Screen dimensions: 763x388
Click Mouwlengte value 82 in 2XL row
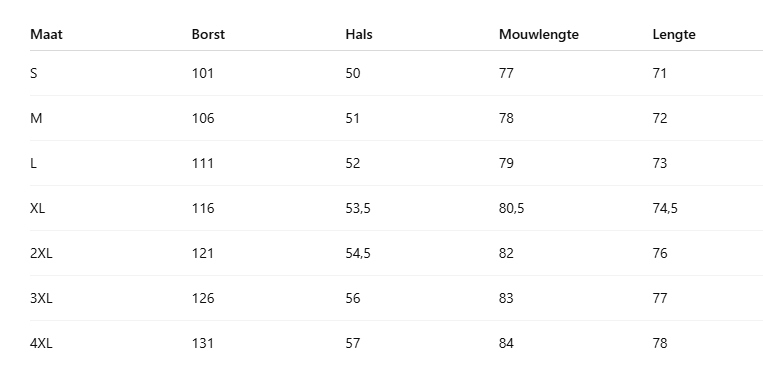click(506, 253)
